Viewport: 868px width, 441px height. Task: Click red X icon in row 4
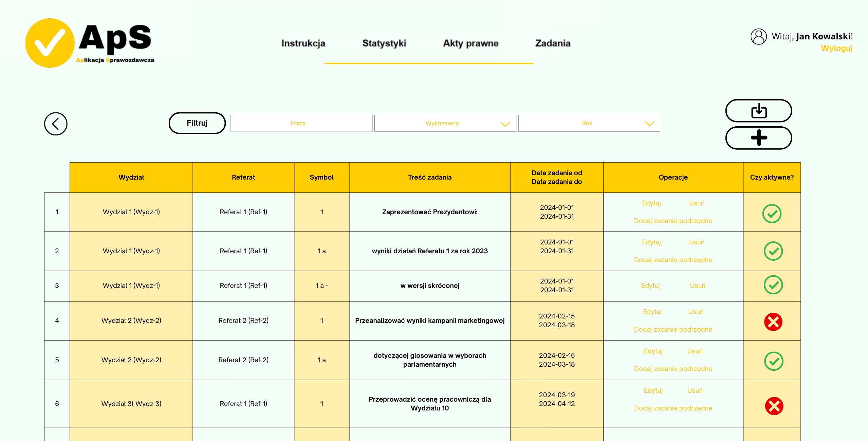click(x=773, y=322)
